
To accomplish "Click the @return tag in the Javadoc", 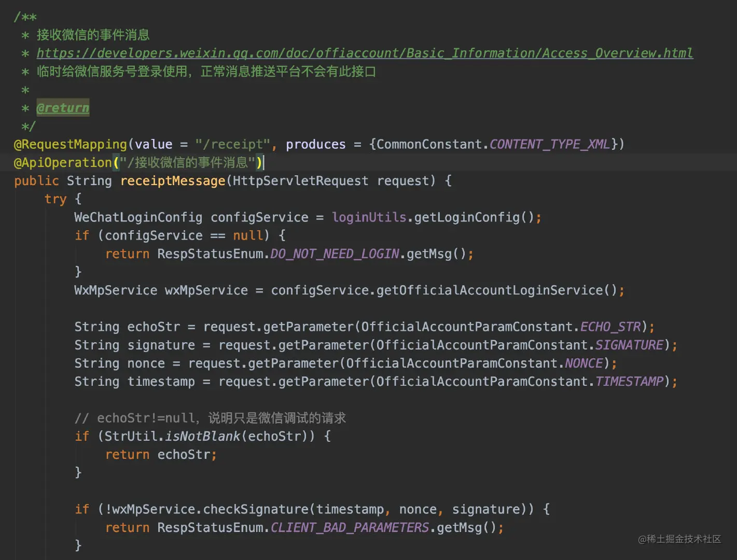I will pos(63,108).
